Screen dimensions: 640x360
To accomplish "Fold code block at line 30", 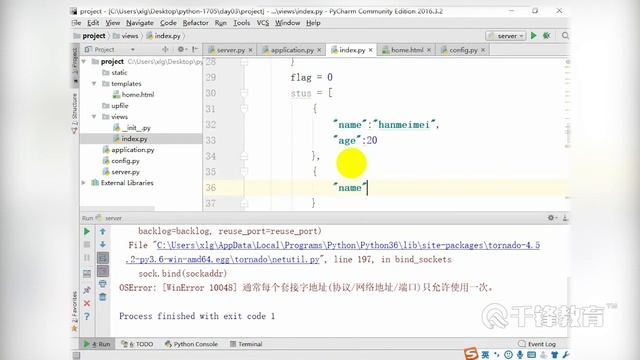I will 244,93.
